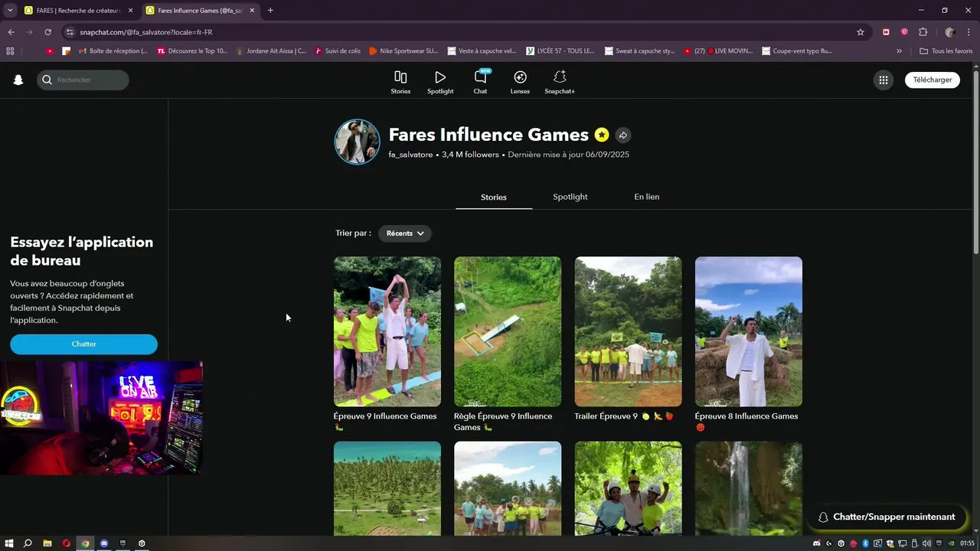
Task: Open the Découvrez le Top 10 bookmark
Action: point(192,51)
